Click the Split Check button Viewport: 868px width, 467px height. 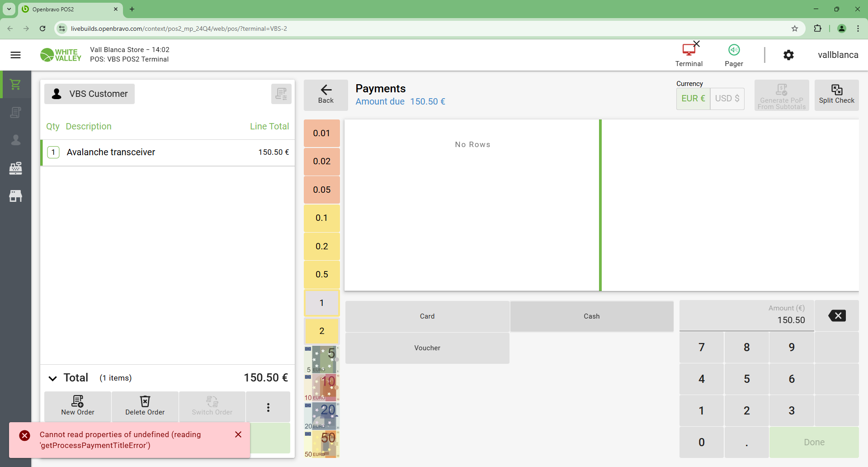coord(836,95)
